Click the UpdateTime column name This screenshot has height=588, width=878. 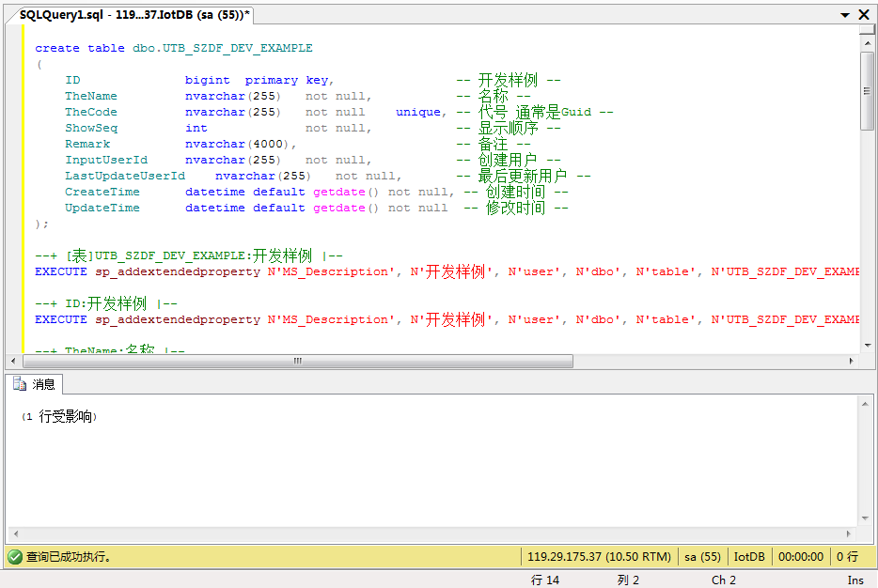102,208
